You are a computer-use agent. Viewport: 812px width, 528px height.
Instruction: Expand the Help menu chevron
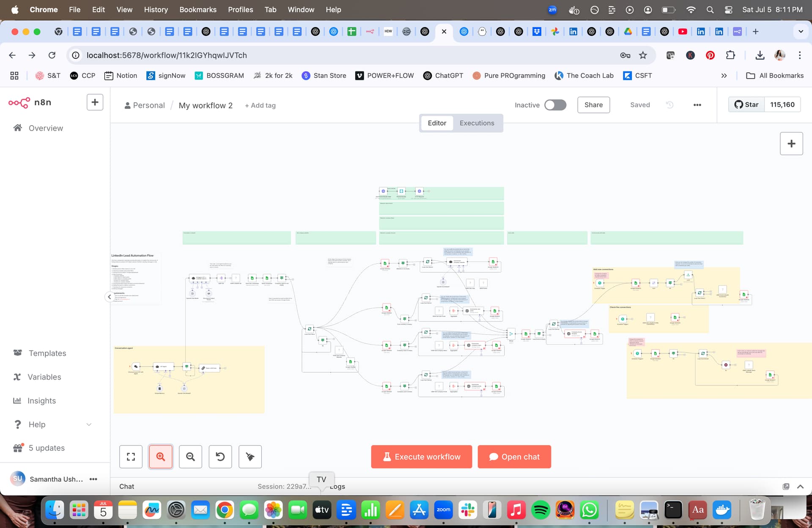[x=89, y=424]
